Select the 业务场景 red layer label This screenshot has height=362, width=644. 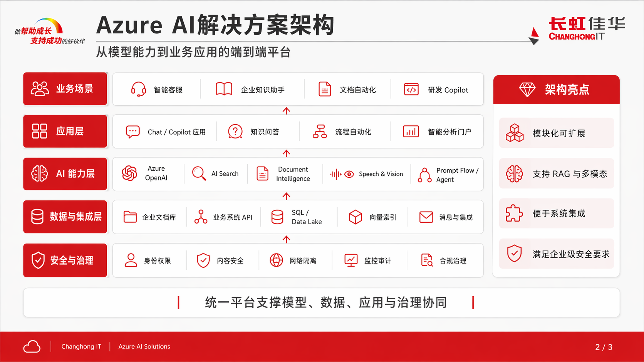(x=65, y=89)
